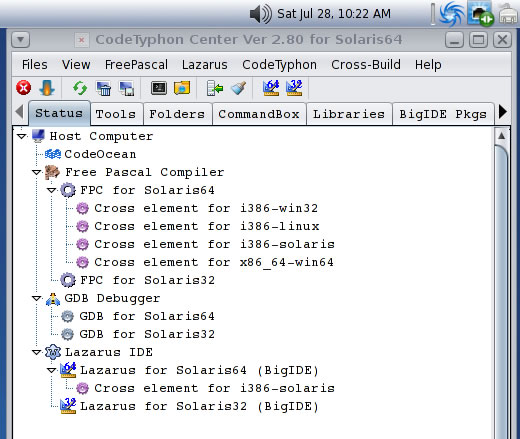Click the orange download arrow icon
Image resolution: width=520 pixels, height=439 pixels.
47,88
